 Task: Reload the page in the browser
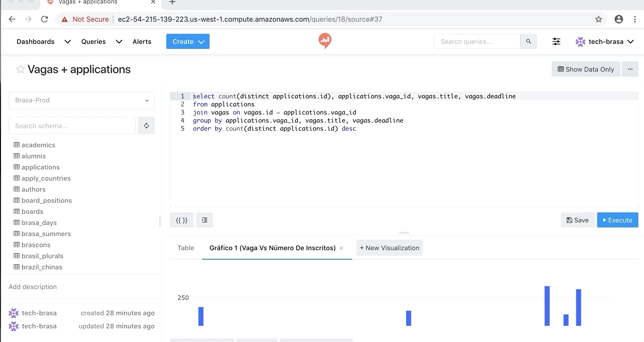pyautogui.click(x=44, y=19)
